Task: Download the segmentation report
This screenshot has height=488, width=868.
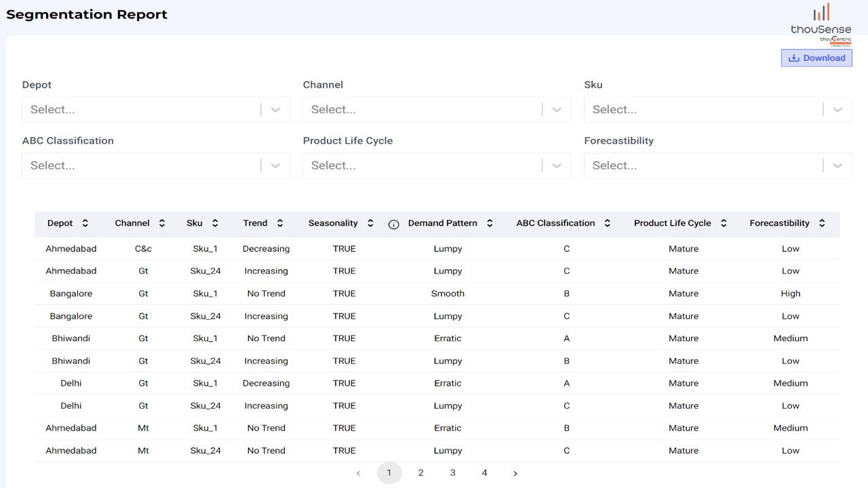Action: point(816,58)
